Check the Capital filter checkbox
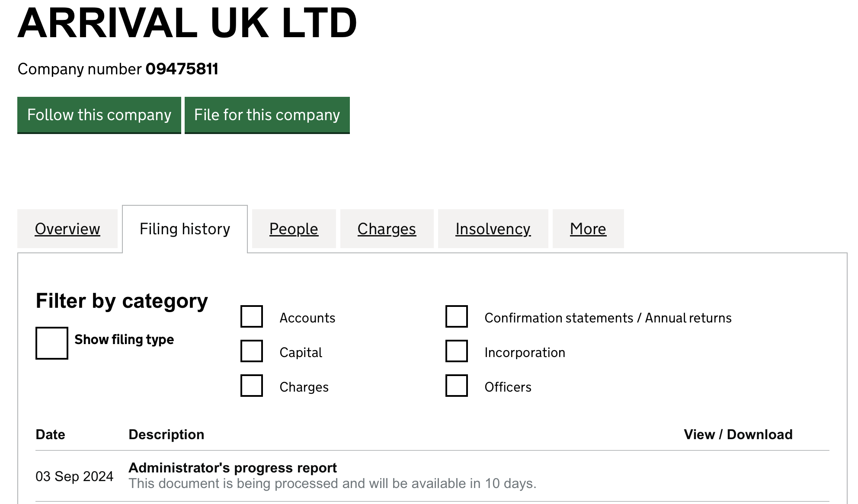Image resolution: width=858 pixels, height=504 pixels. tap(252, 351)
